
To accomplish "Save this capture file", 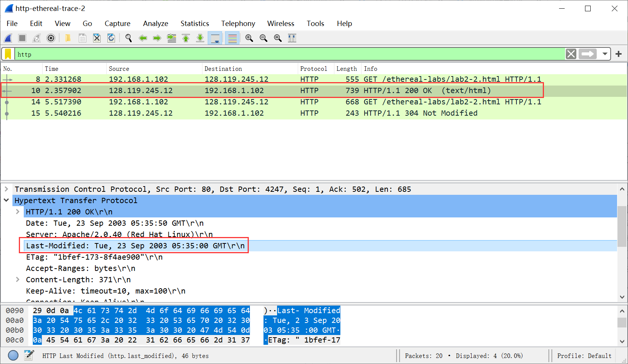I will click(83, 38).
